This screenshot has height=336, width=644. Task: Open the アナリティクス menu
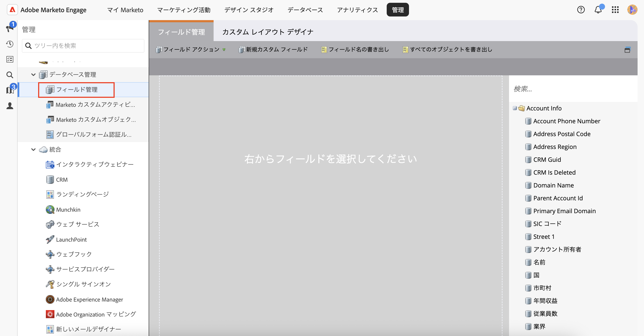click(x=357, y=10)
